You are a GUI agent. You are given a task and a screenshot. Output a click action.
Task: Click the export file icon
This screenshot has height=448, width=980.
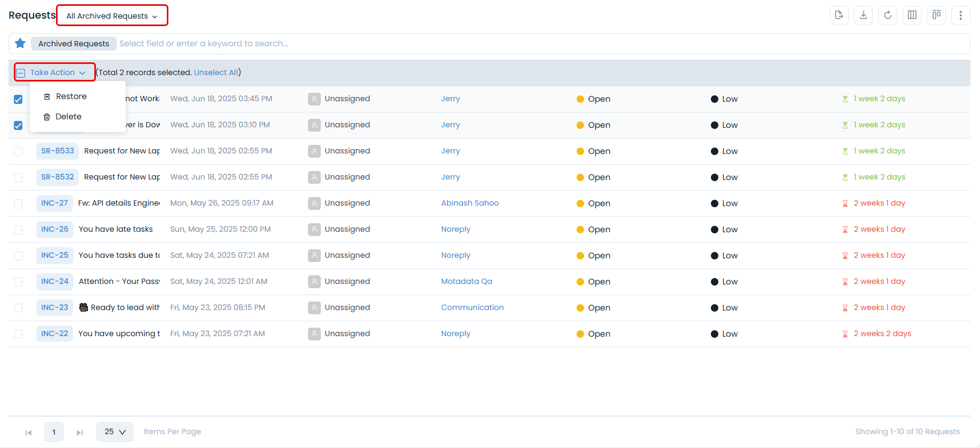[x=839, y=15]
